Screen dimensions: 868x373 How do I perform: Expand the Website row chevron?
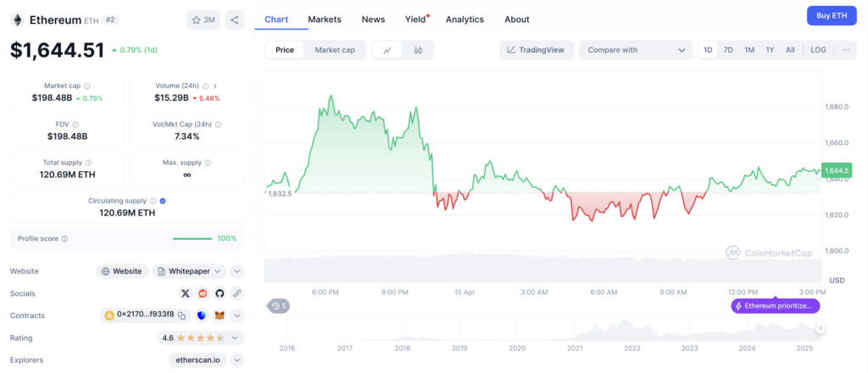coord(237,271)
